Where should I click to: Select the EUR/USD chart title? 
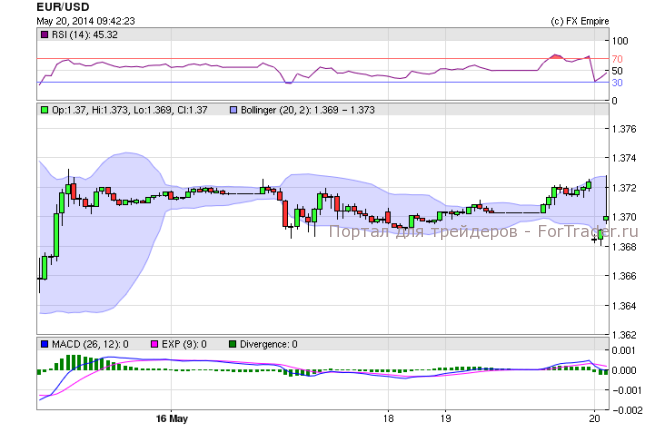pos(59,6)
